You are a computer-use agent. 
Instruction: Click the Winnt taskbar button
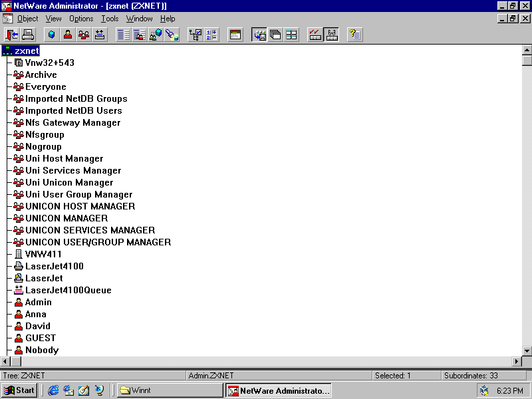tap(170, 390)
